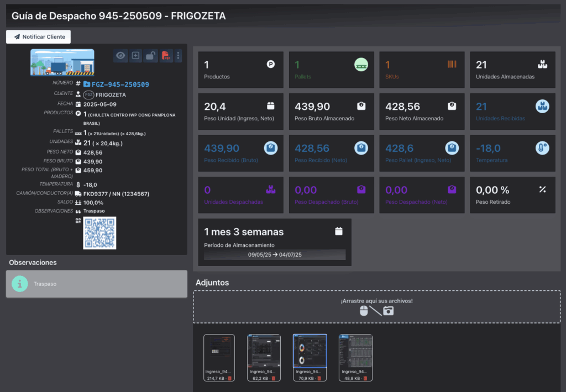Screen dimensions: 566x392
Task: Click the attachments drop zone text
Action: (x=376, y=301)
